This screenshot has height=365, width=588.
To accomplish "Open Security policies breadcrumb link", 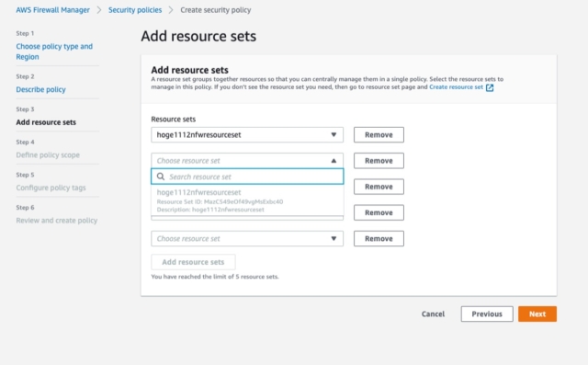I will tap(135, 10).
